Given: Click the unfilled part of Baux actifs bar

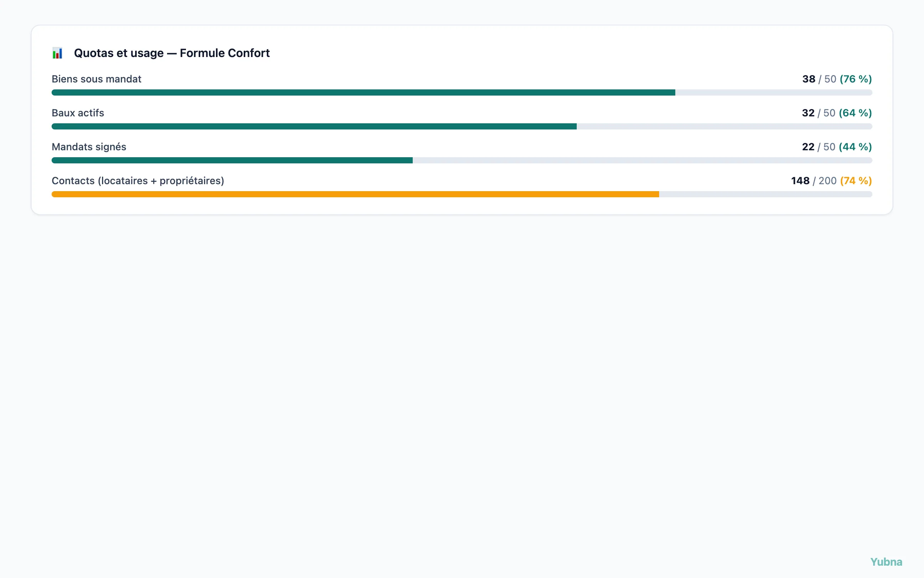Looking at the screenshot, I should (724, 126).
